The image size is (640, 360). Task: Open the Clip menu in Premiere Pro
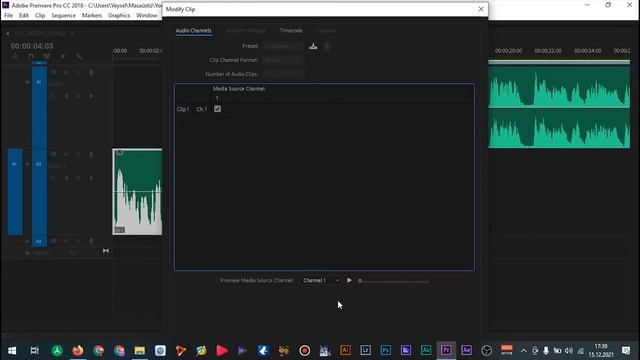40,16
